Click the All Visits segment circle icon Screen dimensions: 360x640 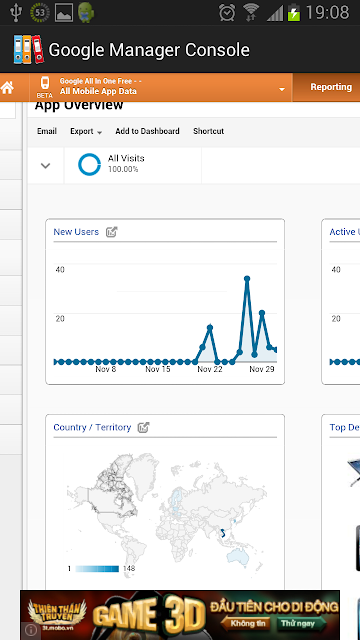89,164
